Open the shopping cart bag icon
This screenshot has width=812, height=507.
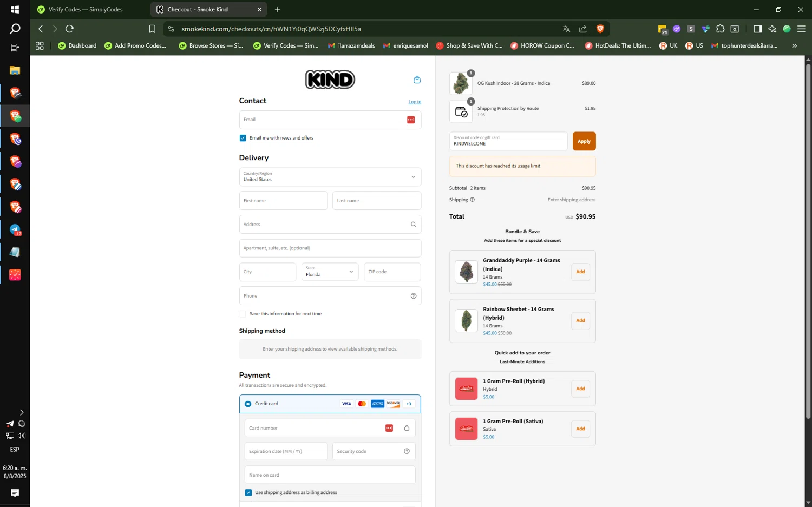(x=417, y=80)
